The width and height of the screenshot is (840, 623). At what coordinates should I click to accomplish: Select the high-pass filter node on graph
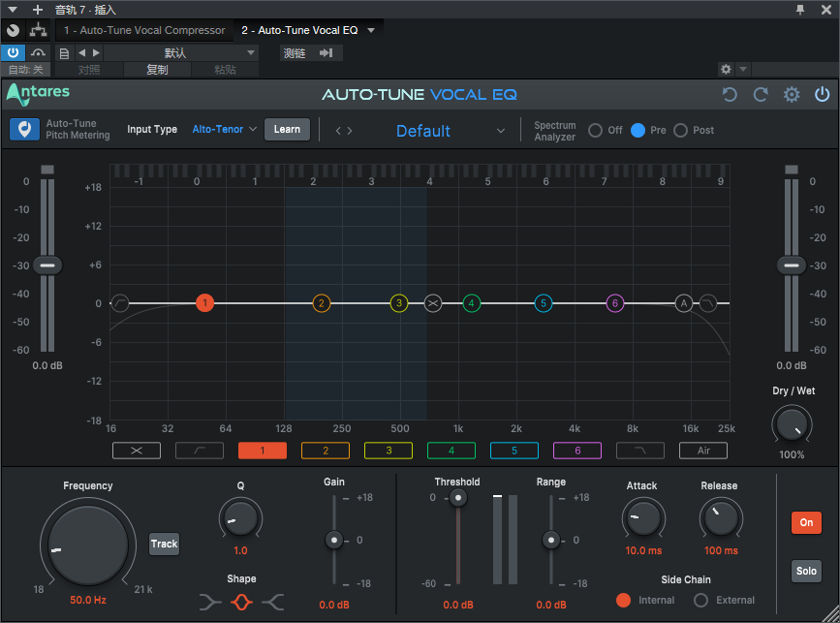[x=120, y=303]
